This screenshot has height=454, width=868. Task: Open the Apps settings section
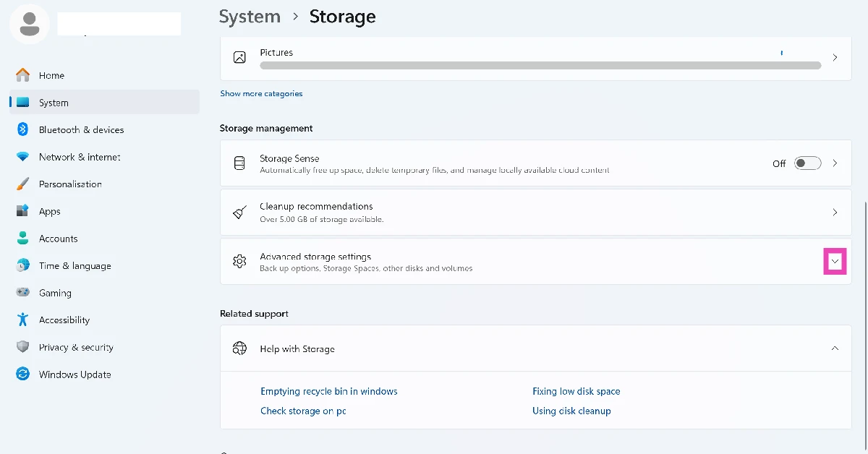(x=49, y=211)
